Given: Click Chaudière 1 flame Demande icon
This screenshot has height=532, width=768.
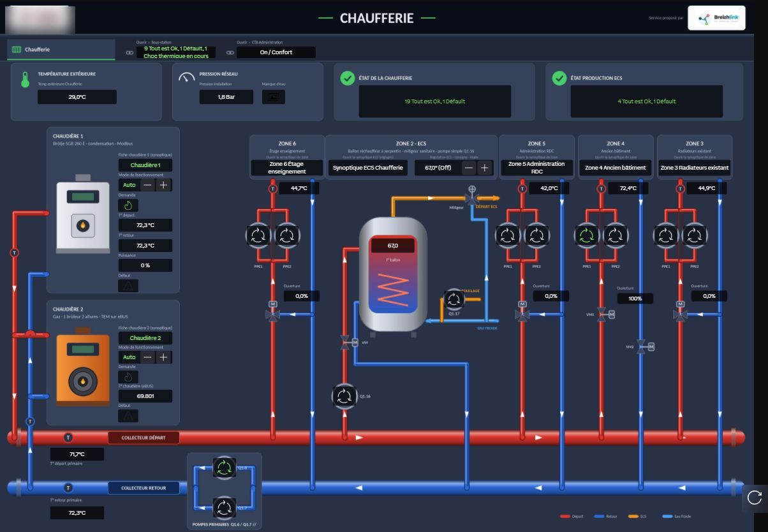Looking at the screenshot, I should pos(128,205).
